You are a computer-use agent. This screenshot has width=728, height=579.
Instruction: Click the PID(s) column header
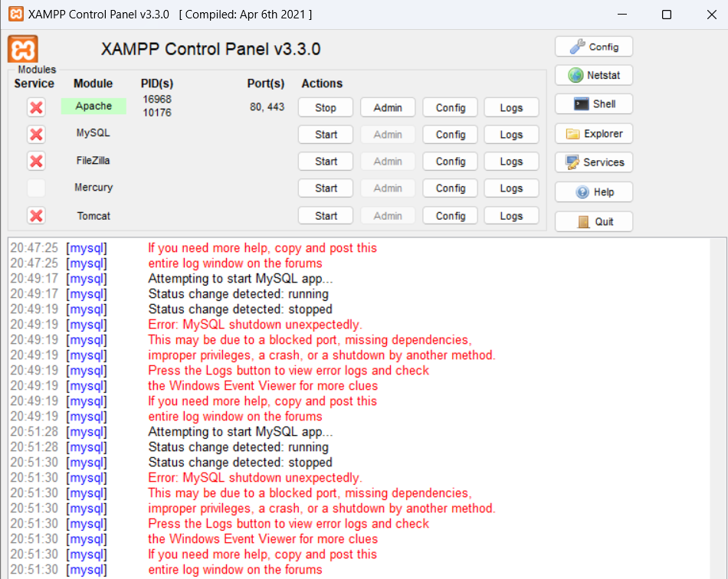(x=157, y=83)
